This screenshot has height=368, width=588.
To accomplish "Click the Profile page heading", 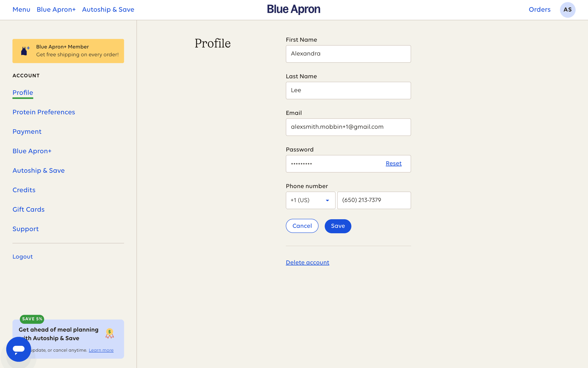I will [213, 44].
